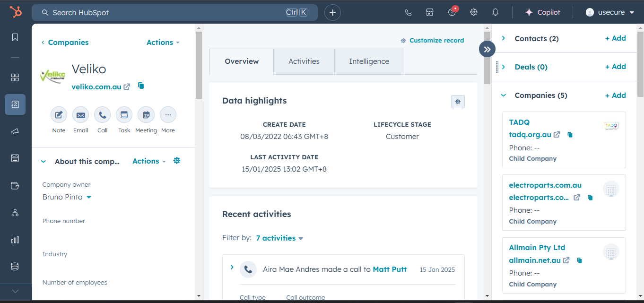Open the Allmain Pty Ltd company record
The width and height of the screenshot is (644, 303).
[x=537, y=248]
